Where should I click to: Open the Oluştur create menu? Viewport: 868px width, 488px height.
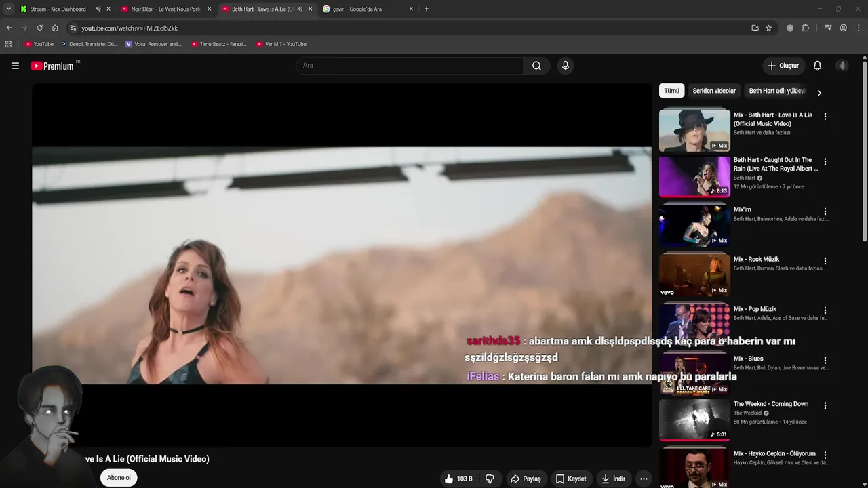(x=783, y=66)
